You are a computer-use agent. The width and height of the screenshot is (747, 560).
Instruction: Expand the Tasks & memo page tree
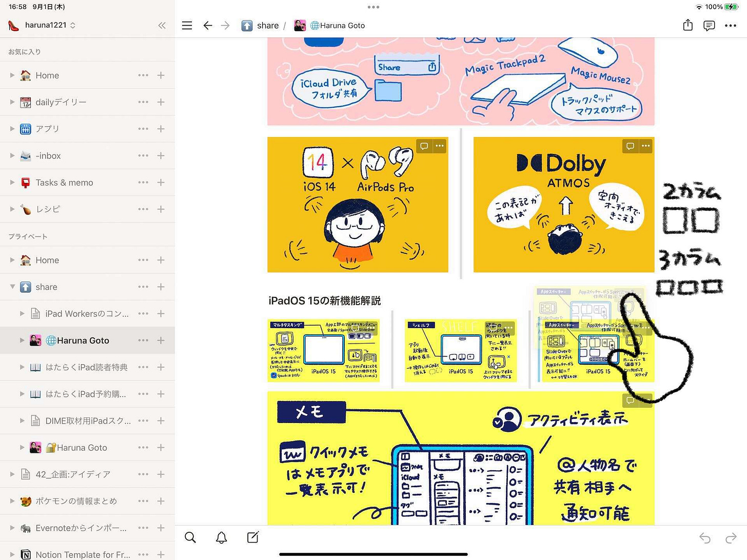point(12,182)
